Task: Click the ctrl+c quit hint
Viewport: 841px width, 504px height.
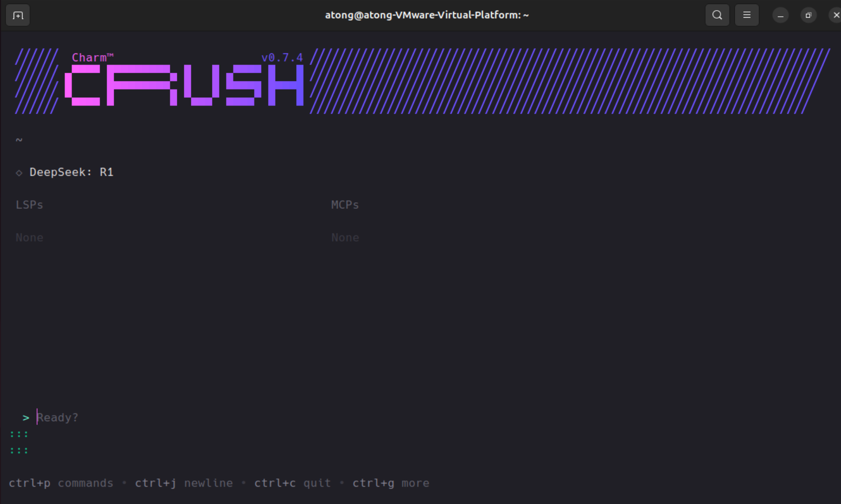Action: click(x=293, y=483)
